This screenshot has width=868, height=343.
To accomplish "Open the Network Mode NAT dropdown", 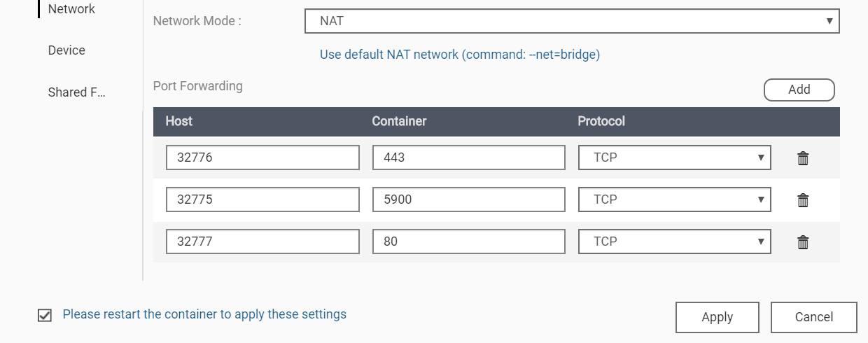I will pos(572,21).
